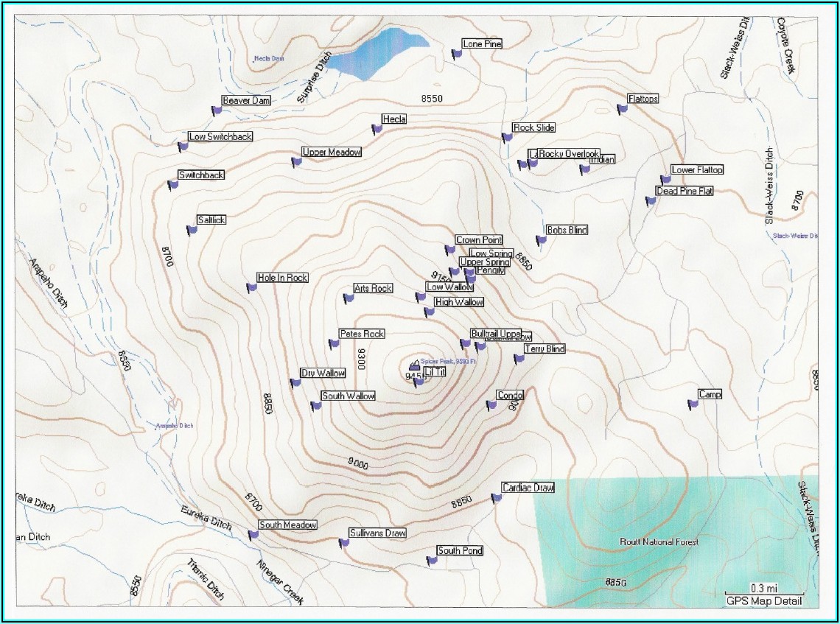Select the 8550 elevation label near Hecla

click(x=432, y=99)
